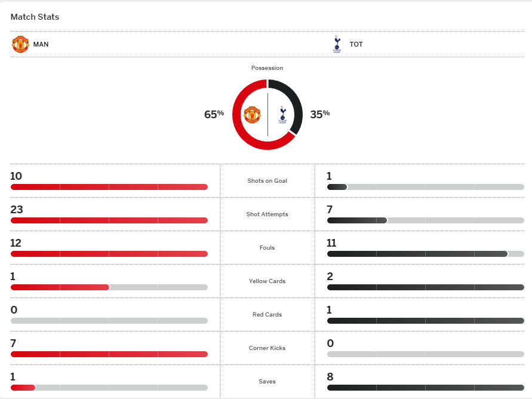Click Tottenham's Saves bar
This screenshot has height=399, width=532.
click(425, 388)
